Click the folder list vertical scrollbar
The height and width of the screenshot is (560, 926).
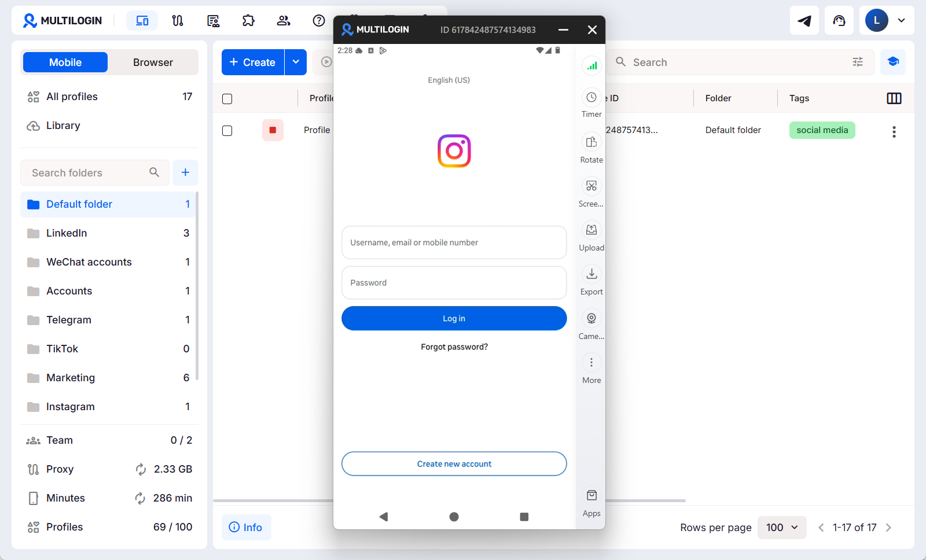pyautogui.click(x=197, y=286)
